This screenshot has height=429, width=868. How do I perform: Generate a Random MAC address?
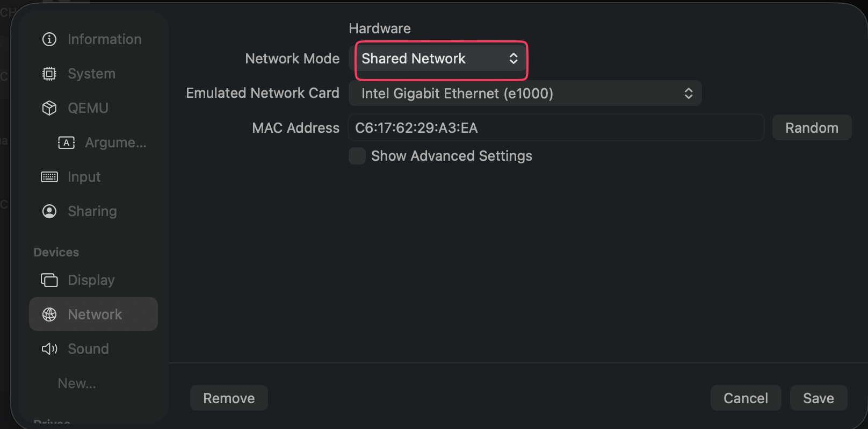(812, 127)
